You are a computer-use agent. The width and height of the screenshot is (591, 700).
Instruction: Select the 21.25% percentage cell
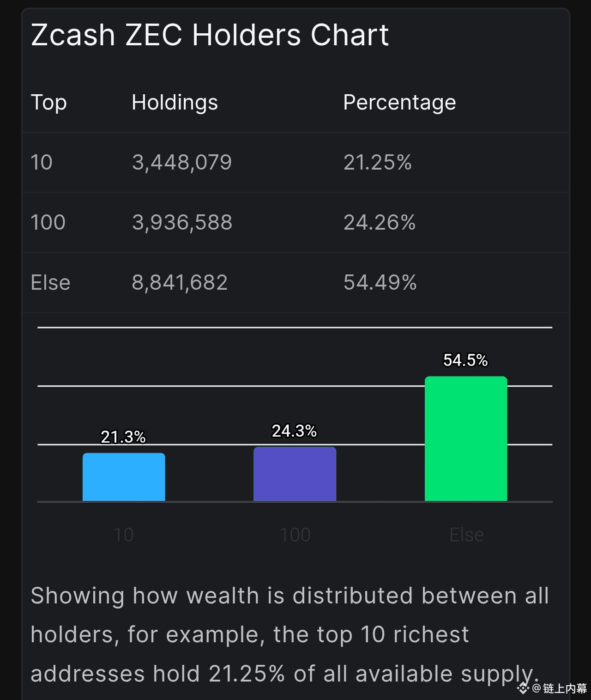pyautogui.click(x=377, y=163)
